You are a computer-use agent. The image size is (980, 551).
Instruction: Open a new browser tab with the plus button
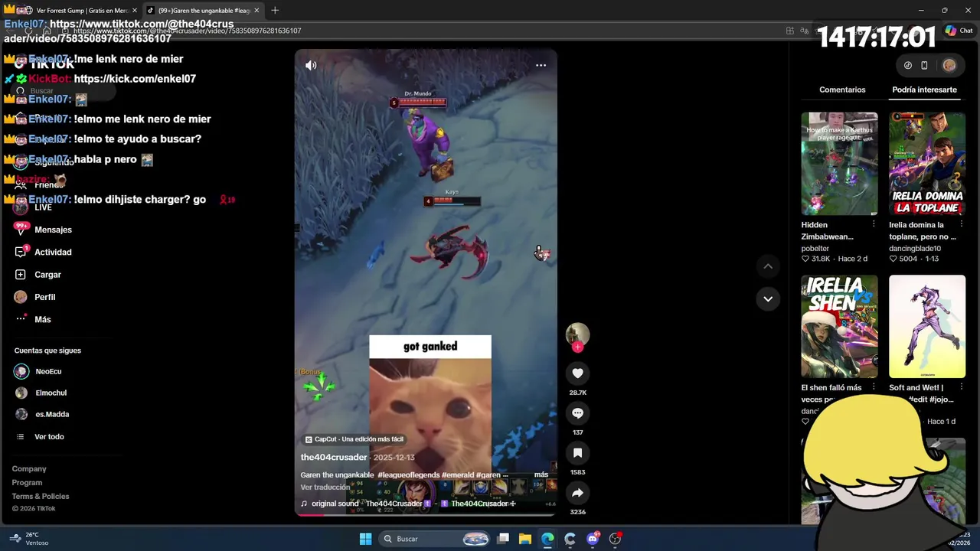(x=275, y=11)
